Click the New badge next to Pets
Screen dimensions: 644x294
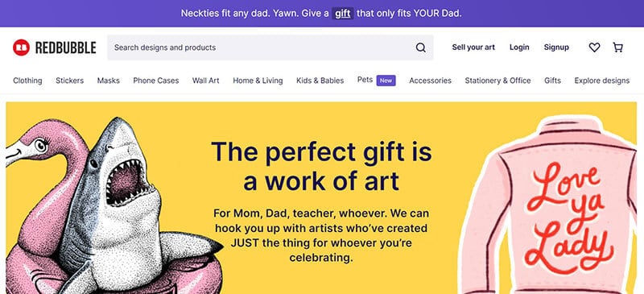point(386,81)
